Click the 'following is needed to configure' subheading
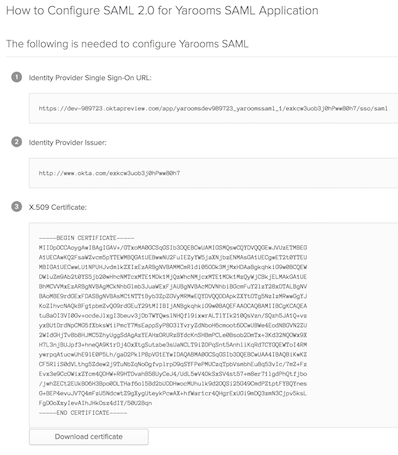The width and height of the screenshot is (398, 455). [127, 44]
